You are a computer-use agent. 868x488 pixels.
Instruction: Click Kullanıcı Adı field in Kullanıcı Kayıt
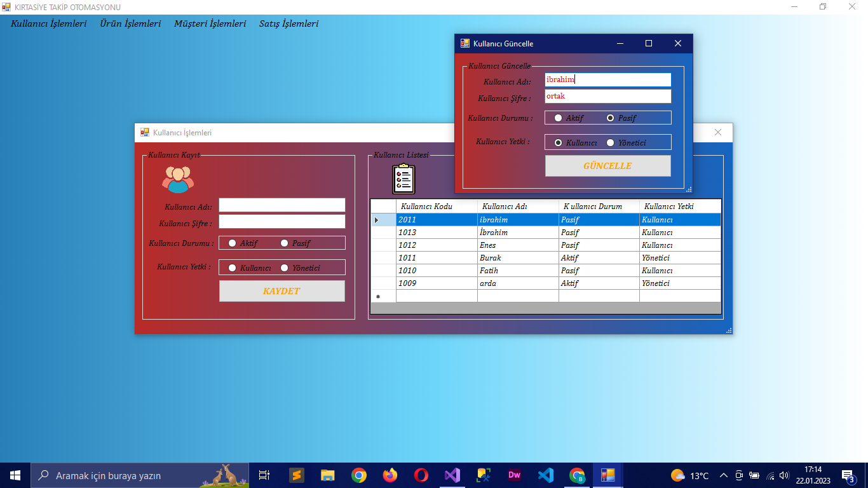(x=282, y=205)
